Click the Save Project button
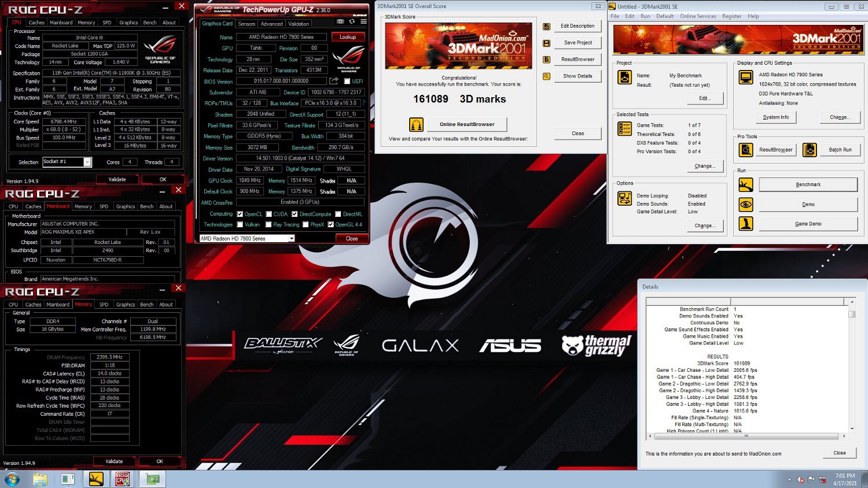868x488 pixels. [x=578, y=43]
